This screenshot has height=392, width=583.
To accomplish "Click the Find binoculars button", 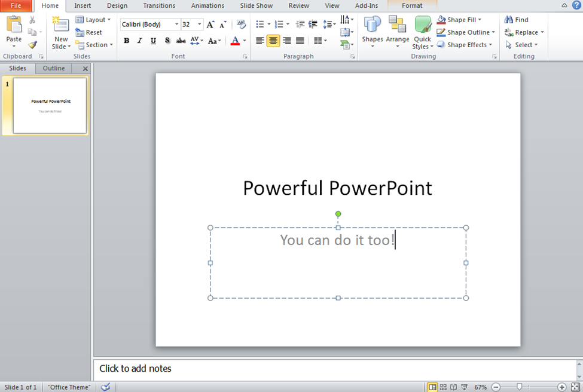I will tap(517, 20).
